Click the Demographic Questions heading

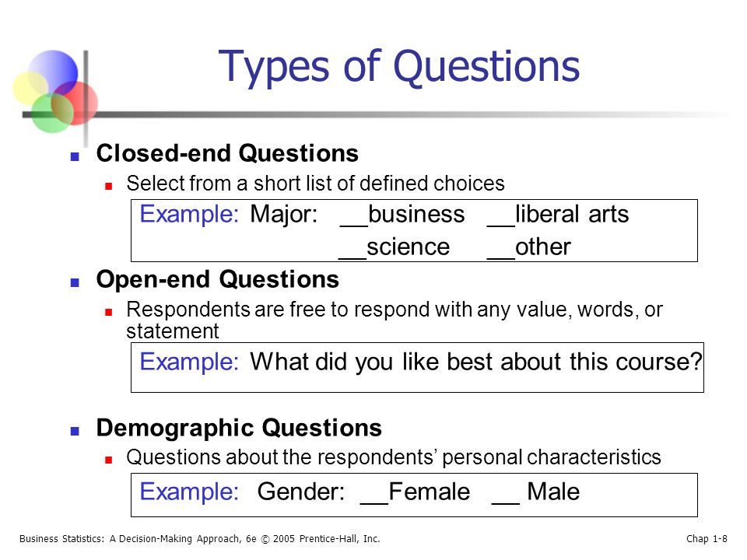coord(239,428)
